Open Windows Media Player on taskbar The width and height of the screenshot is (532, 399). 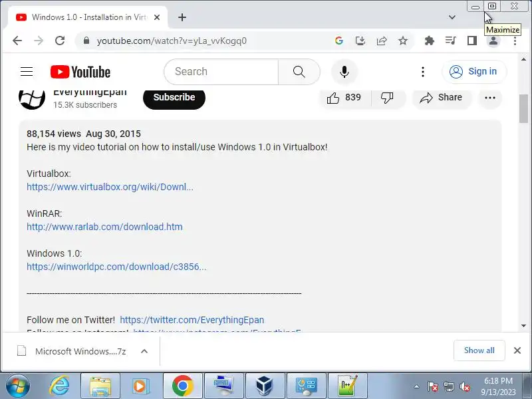tap(140, 386)
